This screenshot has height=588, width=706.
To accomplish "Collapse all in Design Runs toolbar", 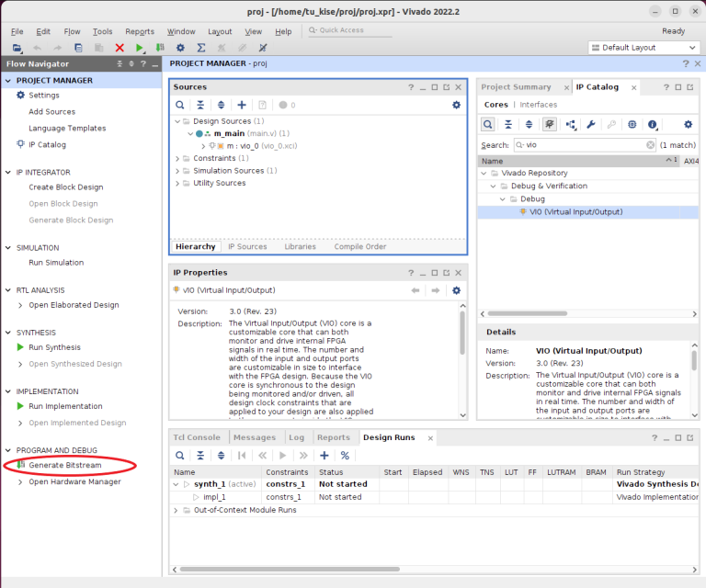I will pyautogui.click(x=199, y=456).
